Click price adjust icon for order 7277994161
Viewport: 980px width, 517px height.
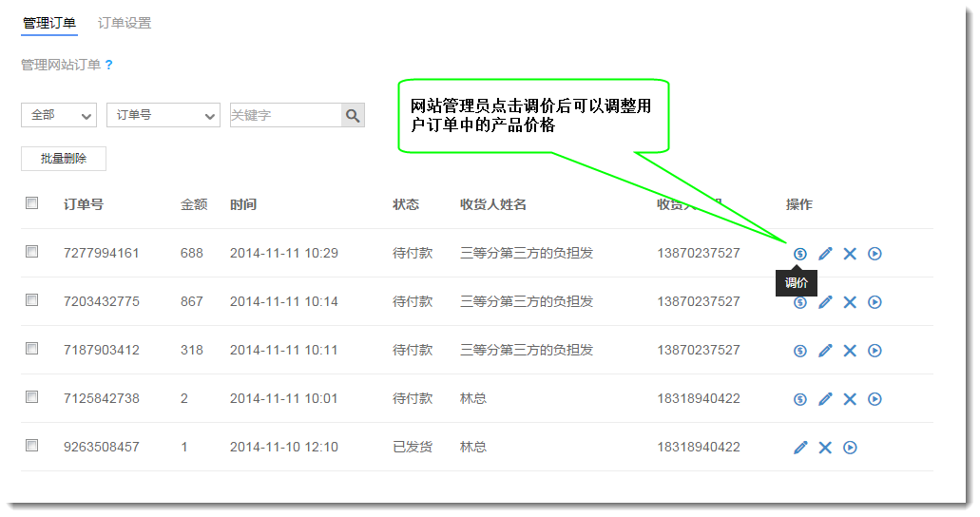click(x=800, y=254)
